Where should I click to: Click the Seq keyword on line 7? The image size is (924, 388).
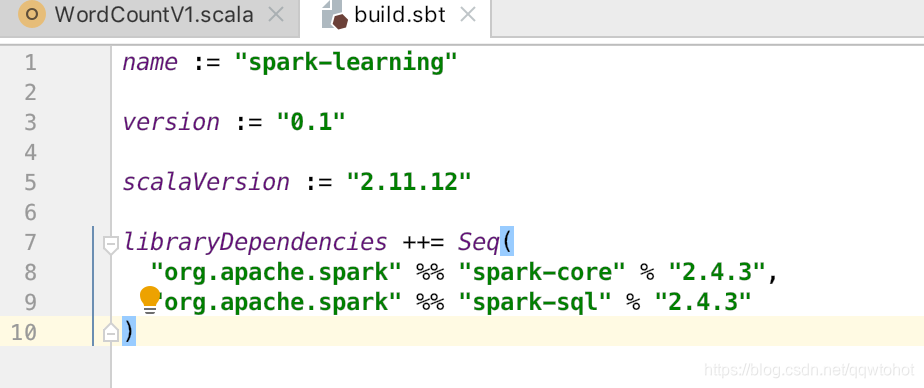[478, 243]
